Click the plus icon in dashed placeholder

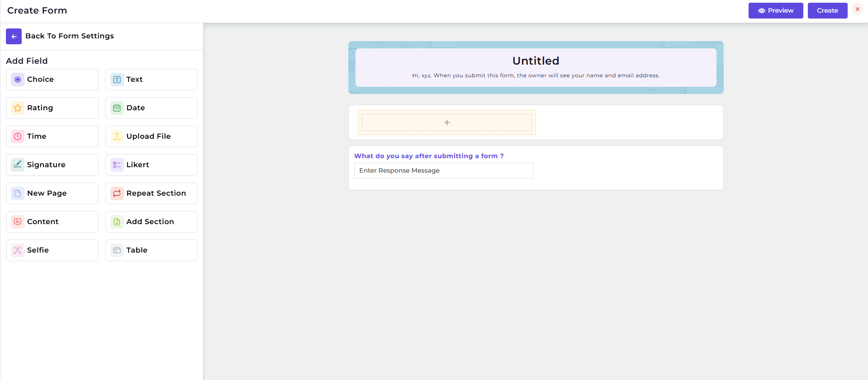[447, 122]
